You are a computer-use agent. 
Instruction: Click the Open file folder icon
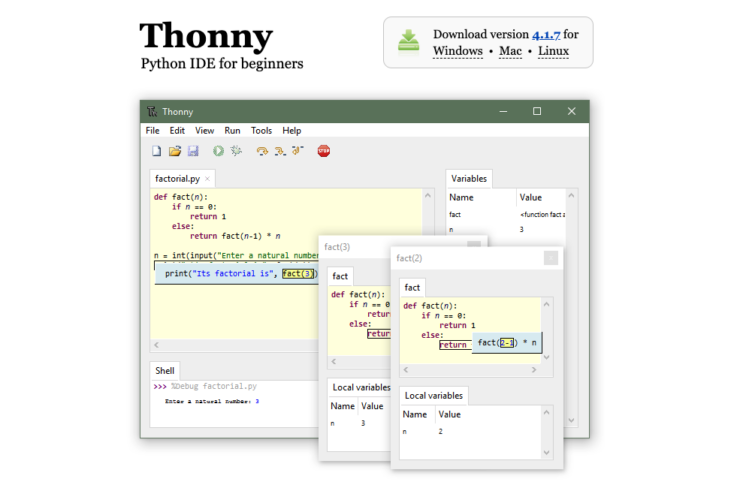tap(174, 151)
